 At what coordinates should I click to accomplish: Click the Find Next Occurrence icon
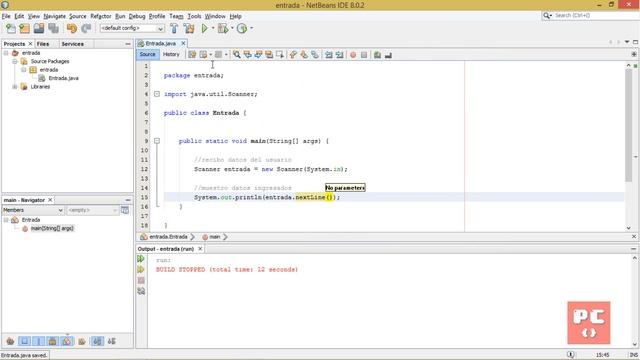tap(258, 55)
